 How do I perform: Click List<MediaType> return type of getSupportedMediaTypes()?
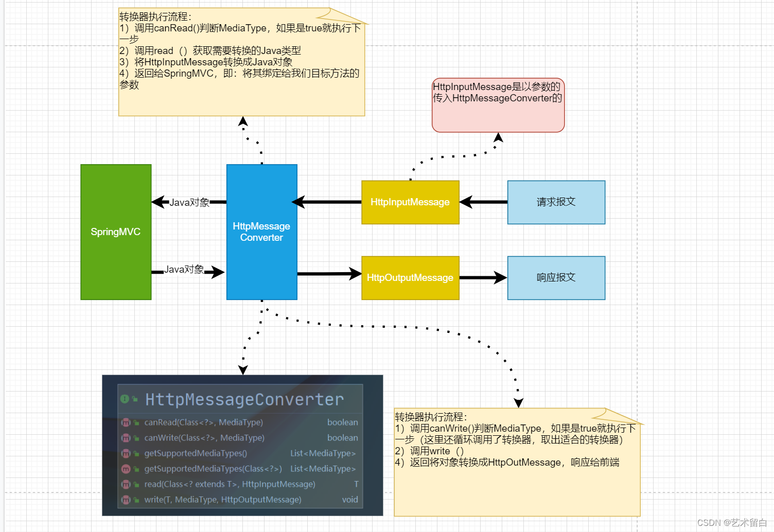coord(323,453)
